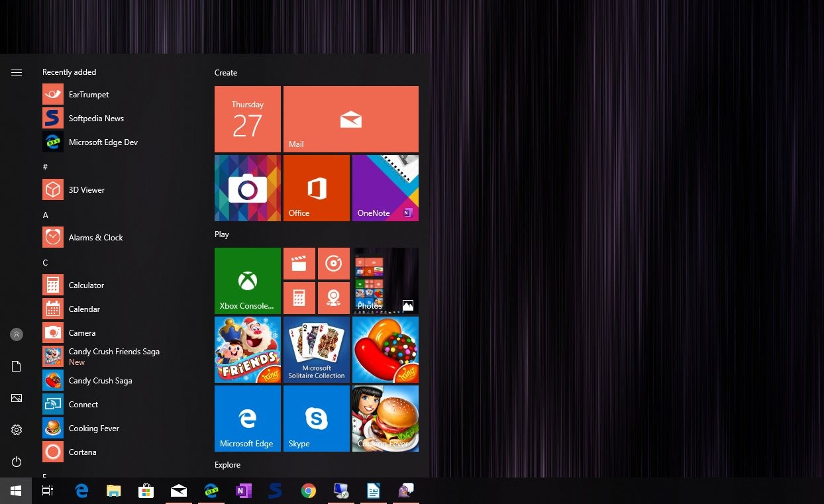Launch the Candy Crush Saga candy tile
The image size is (824, 504).
(386, 350)
